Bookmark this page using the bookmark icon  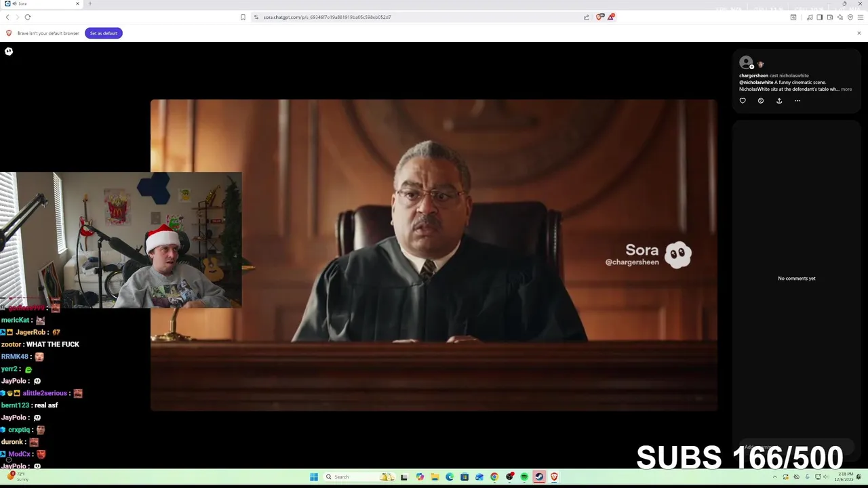pos(243,17)
